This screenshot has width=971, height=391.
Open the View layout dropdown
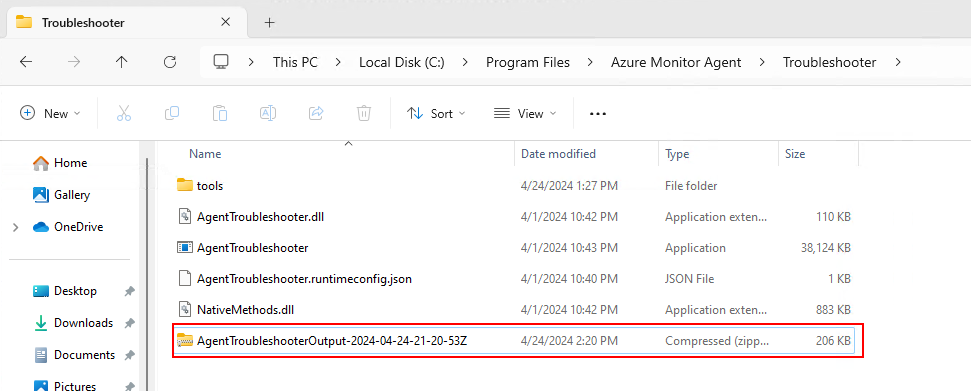coord(525,113)
